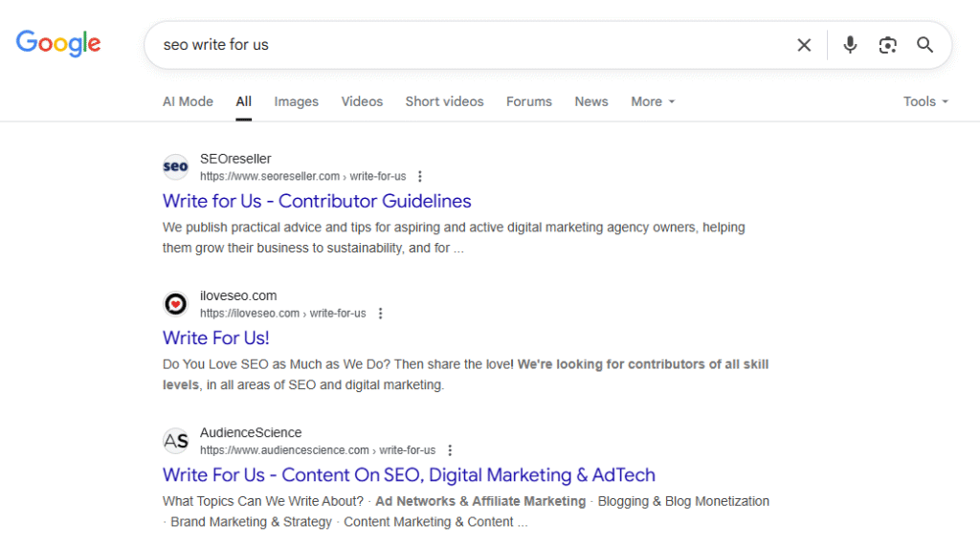This screenshot has height=546, width=980.
Task: Open three-dot menu for SEOreseller result
Action: click(420, 176)
